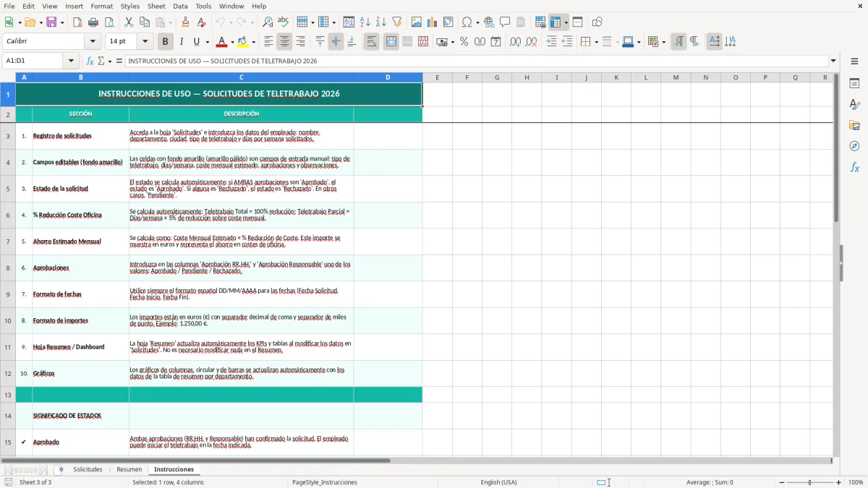Click the Spelling check icon
The width and height of the screenshot is (868, 488).
[284, 22]
